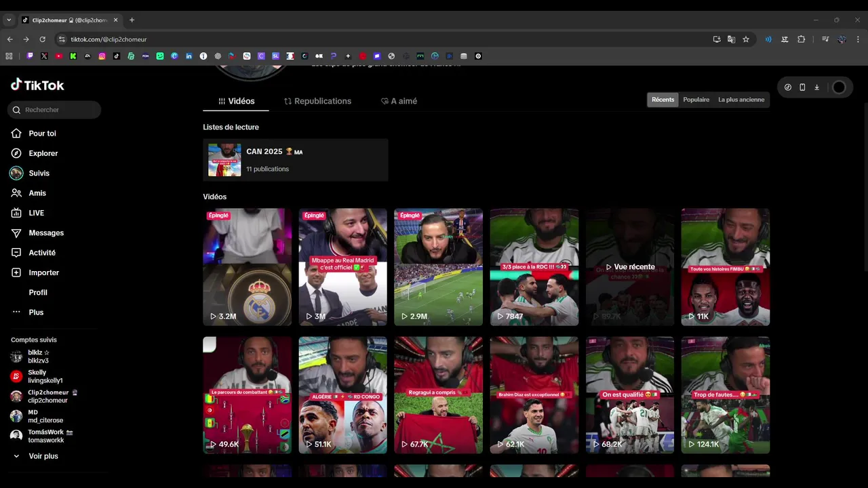Open the Chrome profile avatar

click(x=842, y=39)
